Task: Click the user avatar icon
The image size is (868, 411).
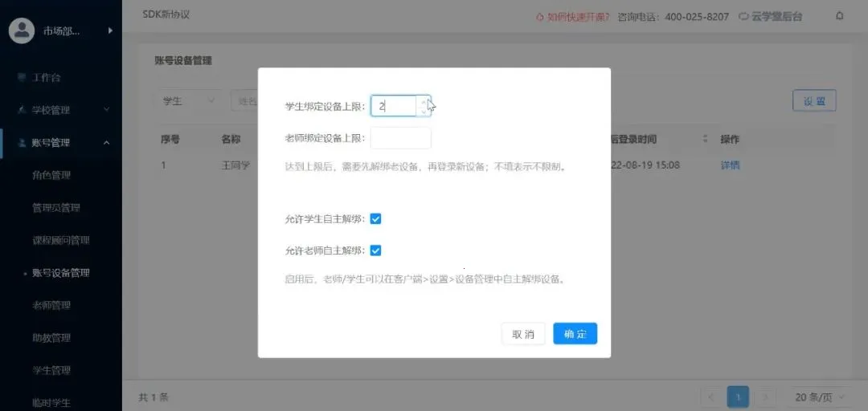Action: 22,31
